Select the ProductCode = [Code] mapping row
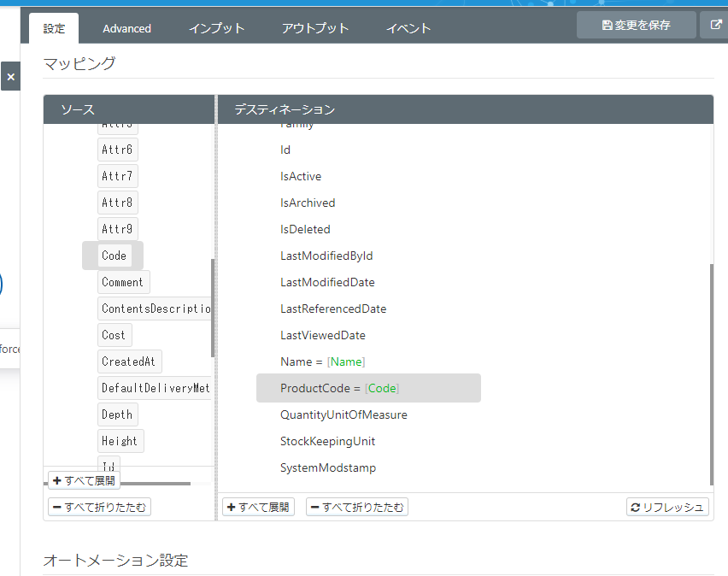This screenshot has height=576, width=728. point(343,388)
